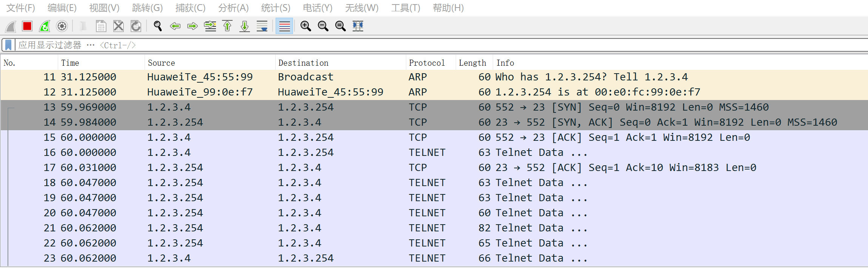Open the 捕获(C) menu

[190, 8]
